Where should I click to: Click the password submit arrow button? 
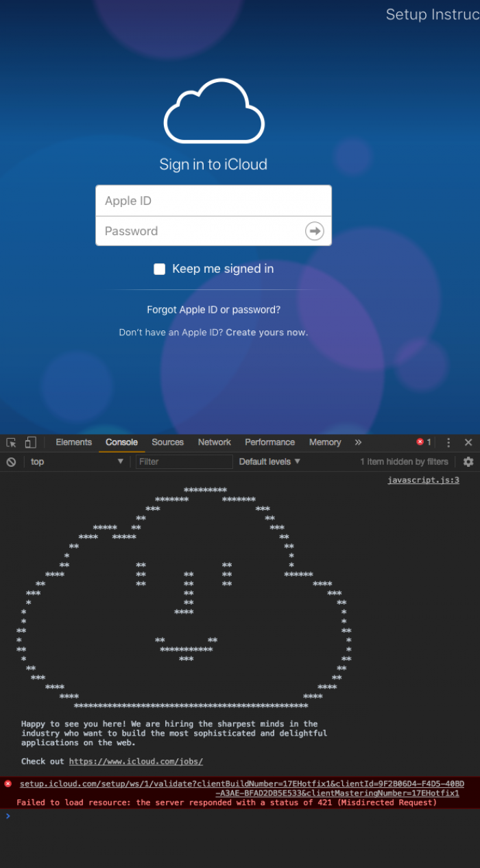click(314, 231)
